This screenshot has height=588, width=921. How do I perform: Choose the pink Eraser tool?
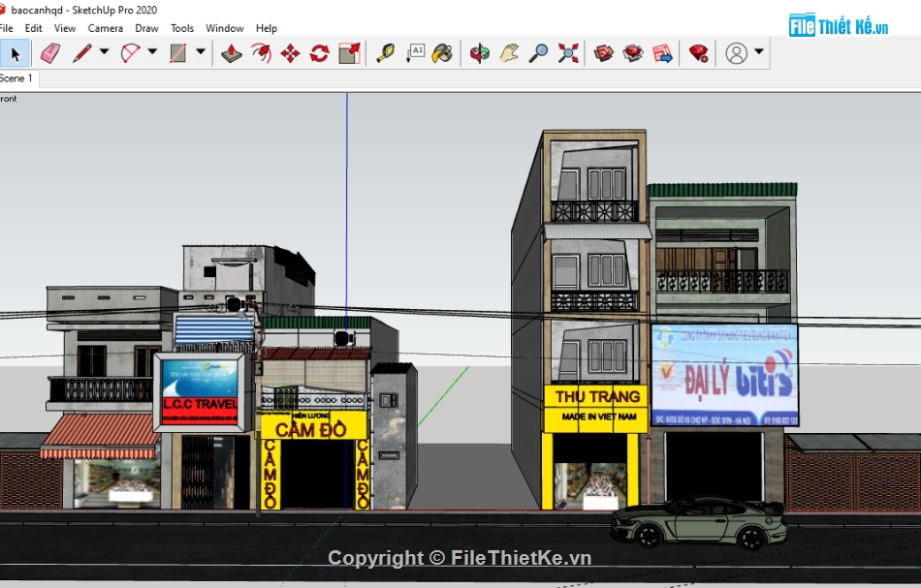click(x=50, y=53)
